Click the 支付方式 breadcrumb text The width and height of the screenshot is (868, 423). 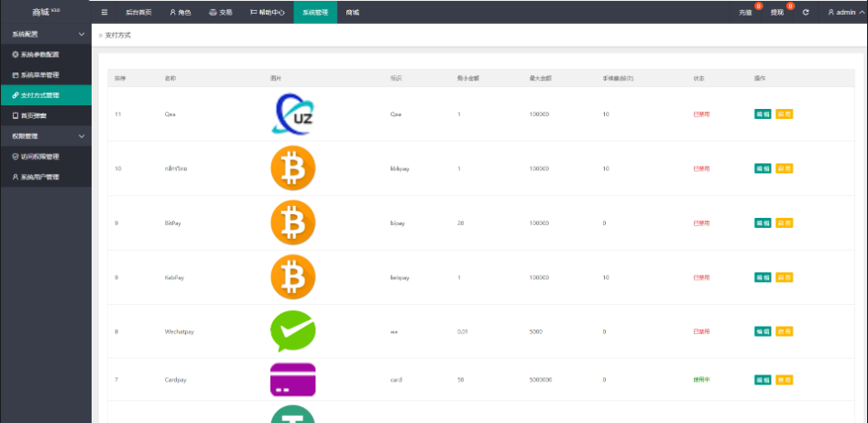coord(118,36)
